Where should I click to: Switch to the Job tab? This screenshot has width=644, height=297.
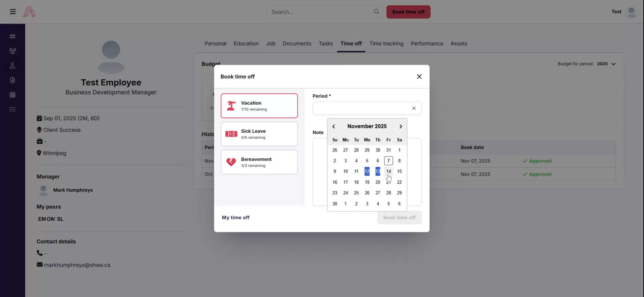point(271,44)
